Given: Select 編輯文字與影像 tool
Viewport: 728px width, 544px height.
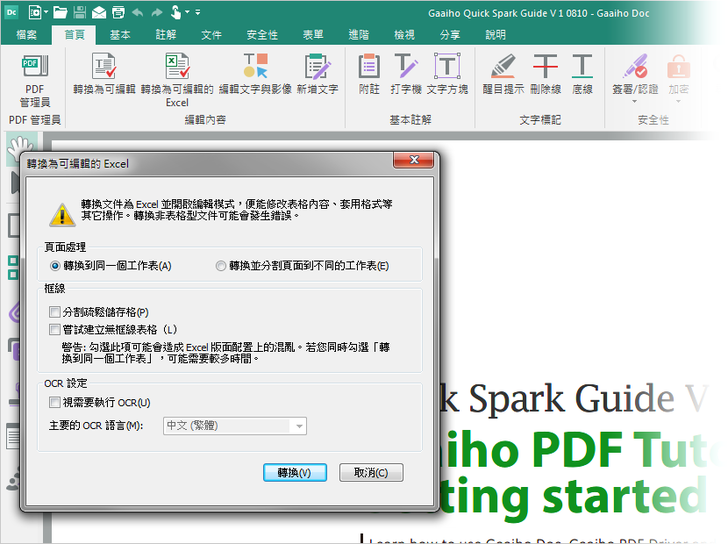Looking at the screenshot, I should (x=255, y=74).
